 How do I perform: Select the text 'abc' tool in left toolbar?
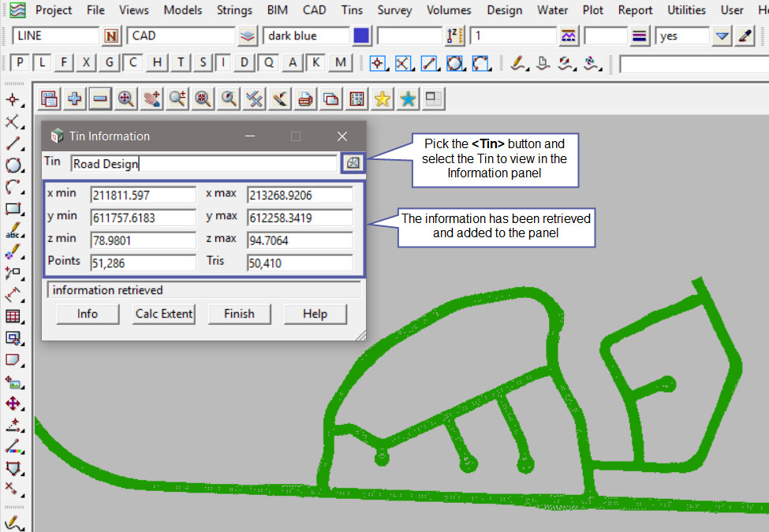click(x=13, y=232)
